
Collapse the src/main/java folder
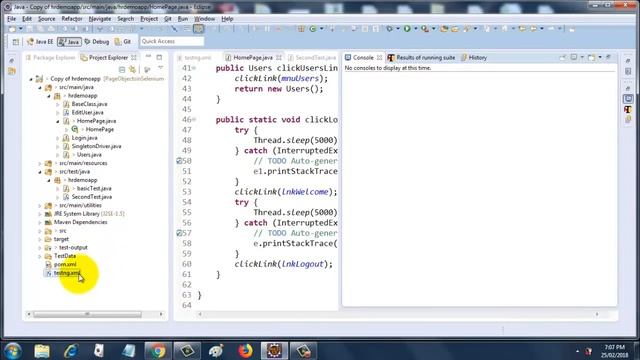coord(40,87)
